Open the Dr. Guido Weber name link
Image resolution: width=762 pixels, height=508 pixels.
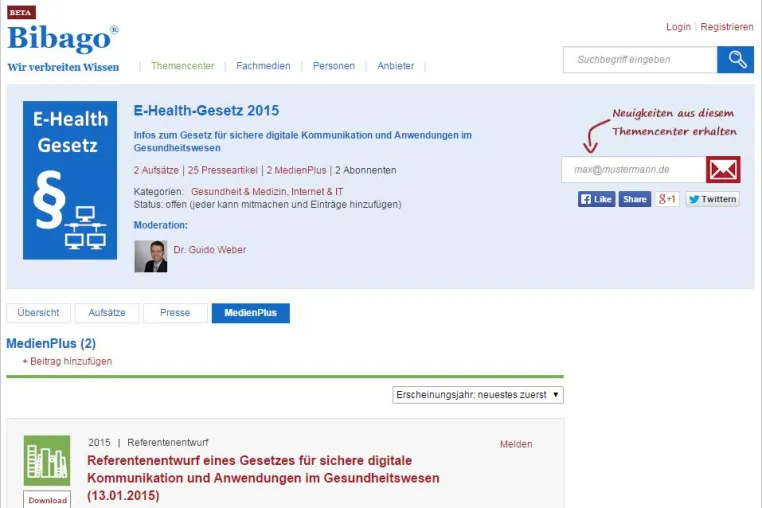pyautogui.click(x=210, y=250)
